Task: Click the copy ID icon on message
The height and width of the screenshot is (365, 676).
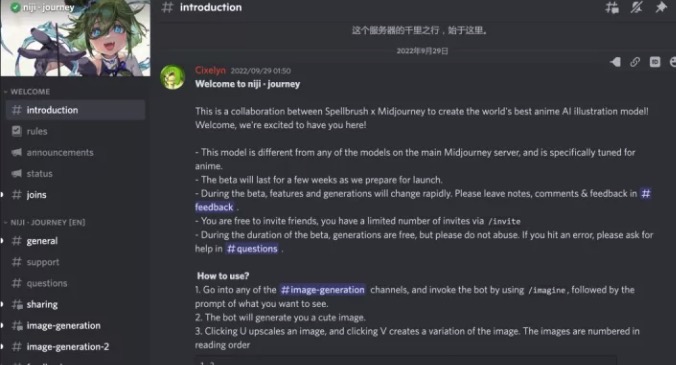Action: tap(655, 62)
